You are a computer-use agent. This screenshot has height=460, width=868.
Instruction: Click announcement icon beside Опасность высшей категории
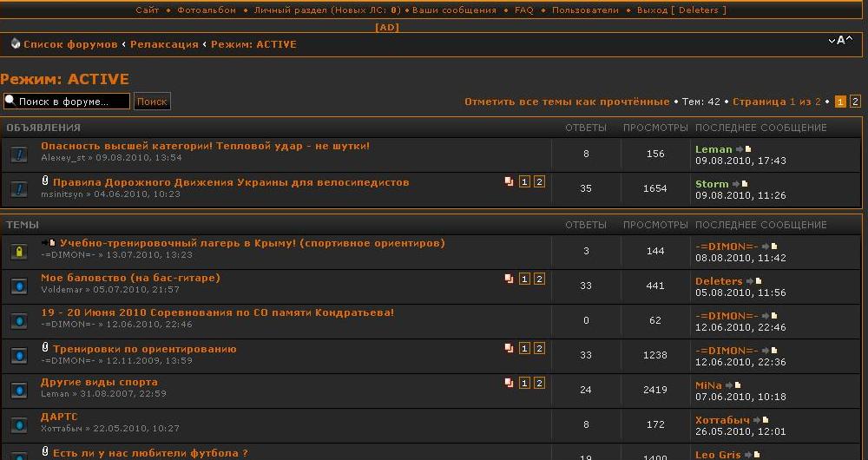(x=19, y=154)
